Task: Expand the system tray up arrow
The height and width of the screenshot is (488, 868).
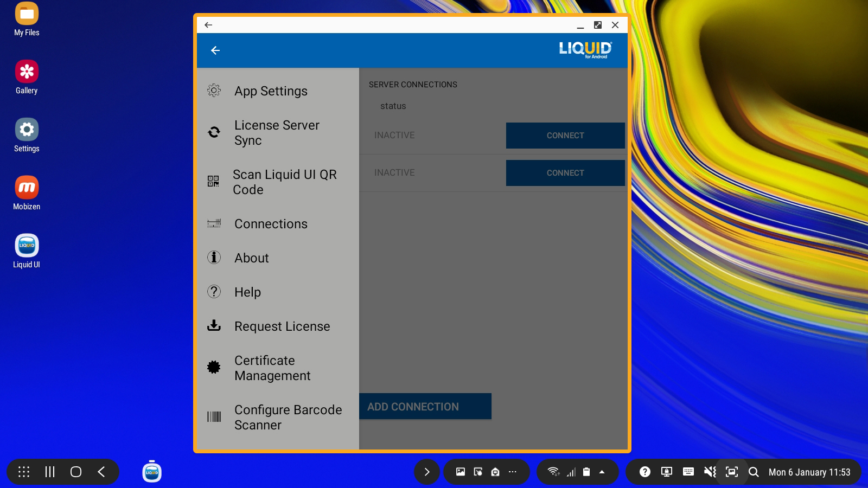Action: 602,472
